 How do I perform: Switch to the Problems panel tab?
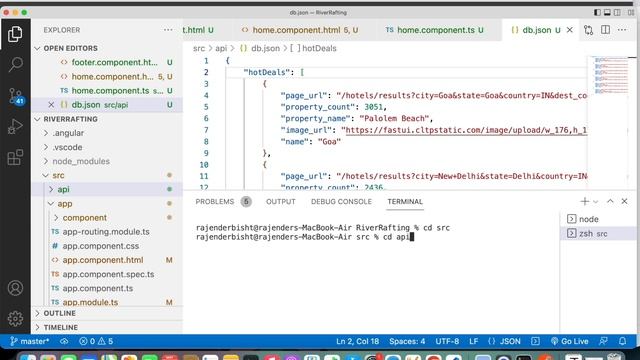(x=222, y=202)
